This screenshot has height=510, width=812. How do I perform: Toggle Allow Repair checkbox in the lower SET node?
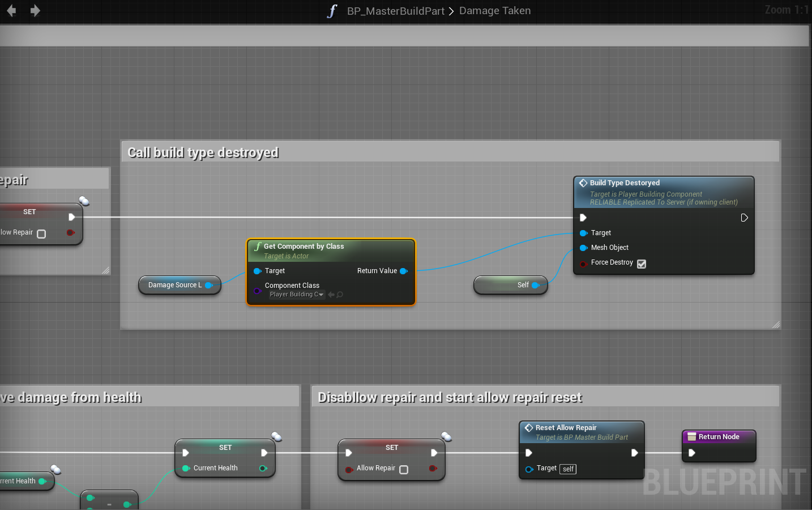pyautogui.click(x=404, y=469)
